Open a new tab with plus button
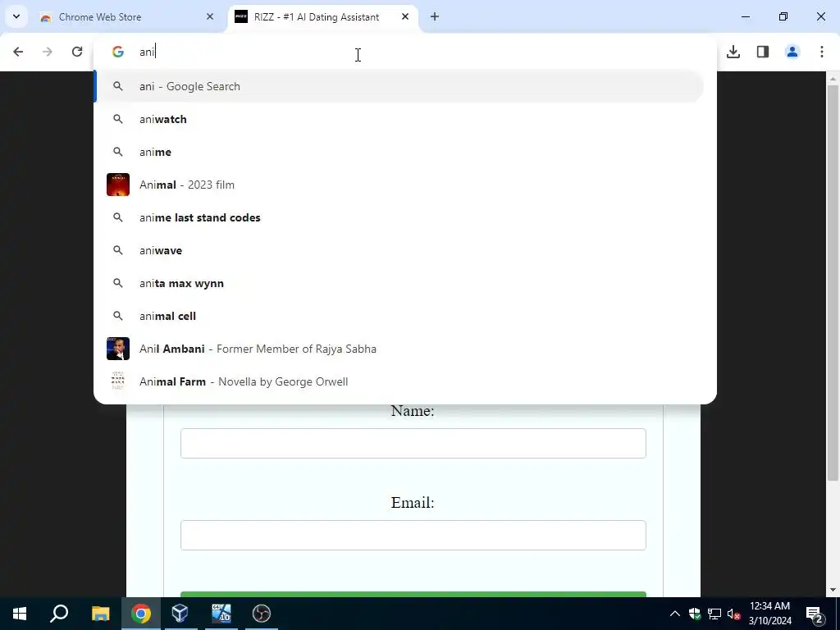Viewport: 840px width, 630px height. (435, 16)
